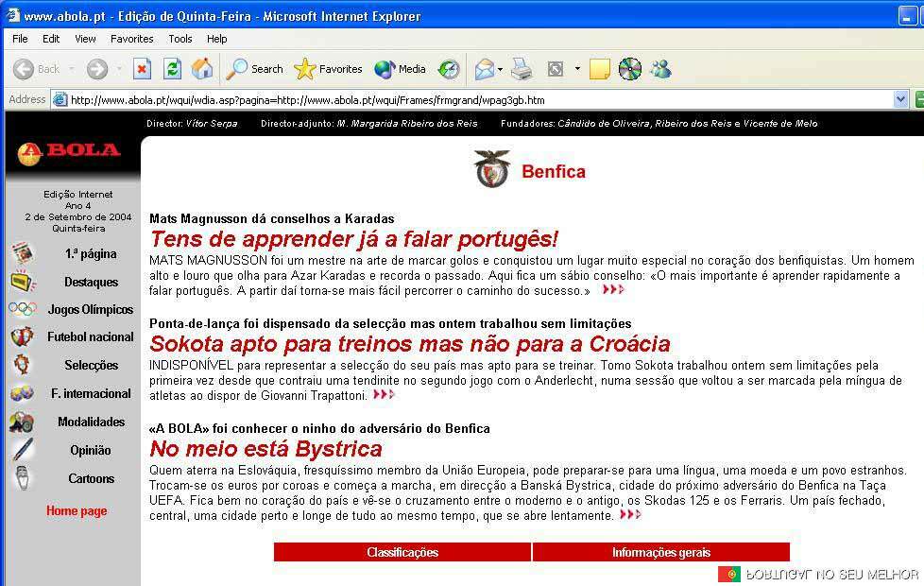Open the Messenger people icon
Viewport: 924px width, 586px height.
point(660,69)
